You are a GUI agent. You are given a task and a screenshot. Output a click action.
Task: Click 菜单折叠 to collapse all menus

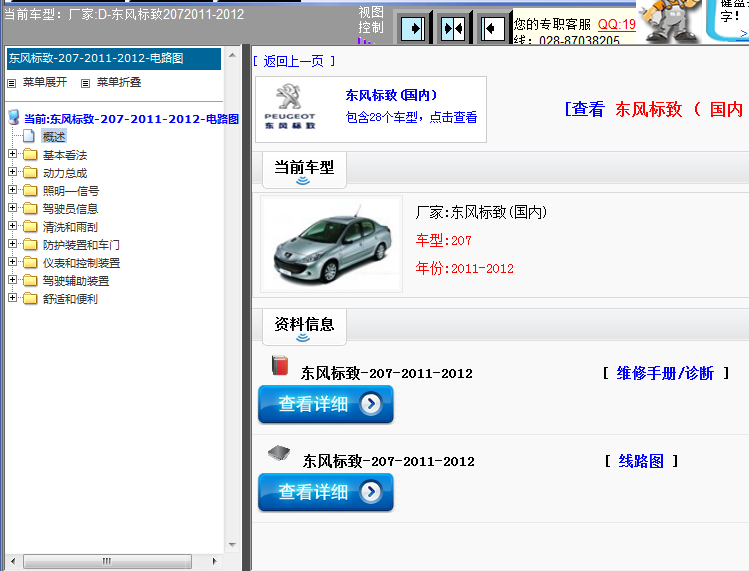119,82
